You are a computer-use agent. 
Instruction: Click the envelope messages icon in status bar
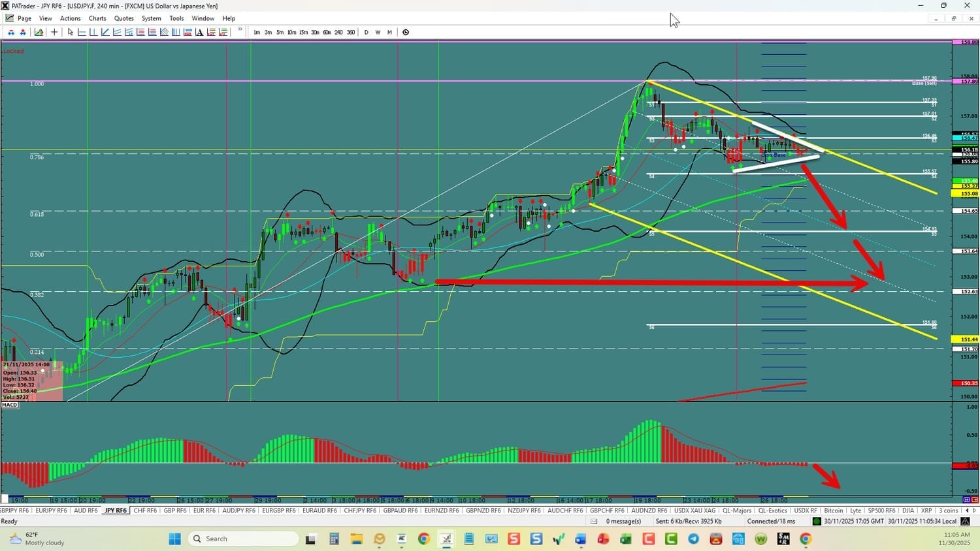594,521
